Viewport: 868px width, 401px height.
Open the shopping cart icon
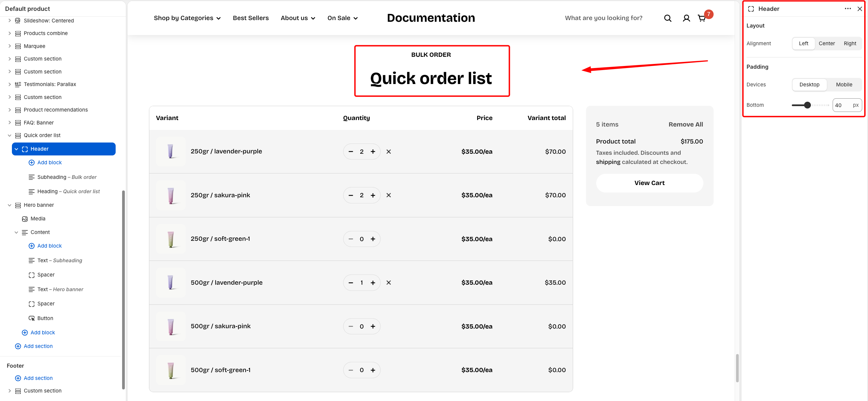702,18
